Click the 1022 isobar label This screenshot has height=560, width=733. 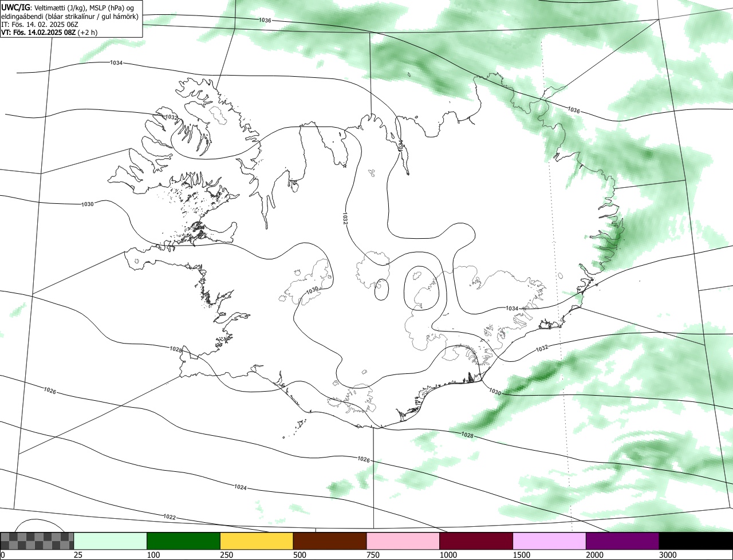[x=170, y=516]
